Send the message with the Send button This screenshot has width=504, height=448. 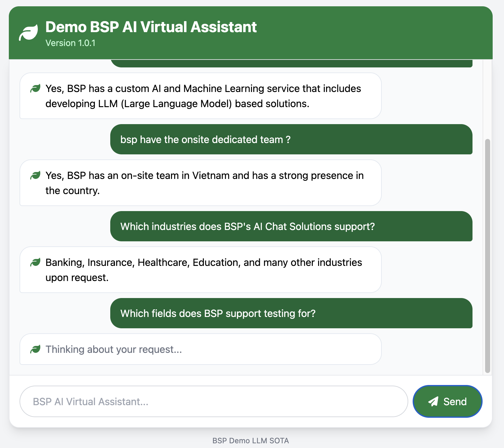pyautogui.click(x=447, y=401)
